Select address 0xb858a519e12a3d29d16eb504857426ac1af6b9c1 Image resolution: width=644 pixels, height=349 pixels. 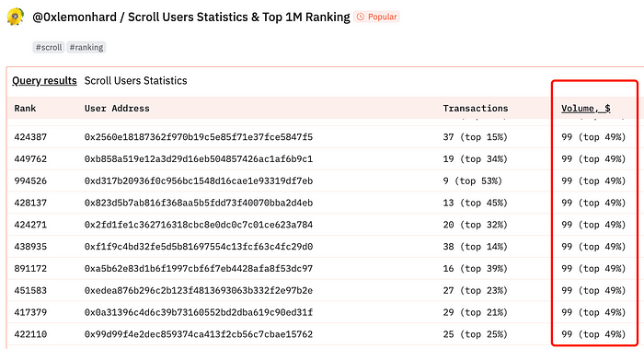coord(199,159)
